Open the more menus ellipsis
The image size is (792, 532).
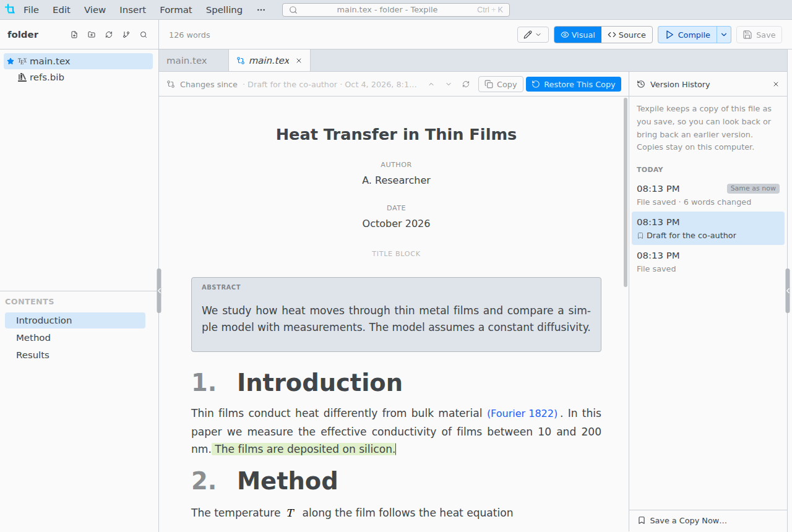pos(261,10)
